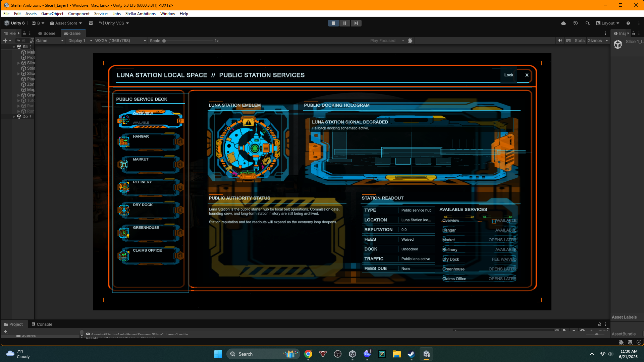Open the Stellar Ambitions menu
The image size is (644, 362).
point(141,14)
